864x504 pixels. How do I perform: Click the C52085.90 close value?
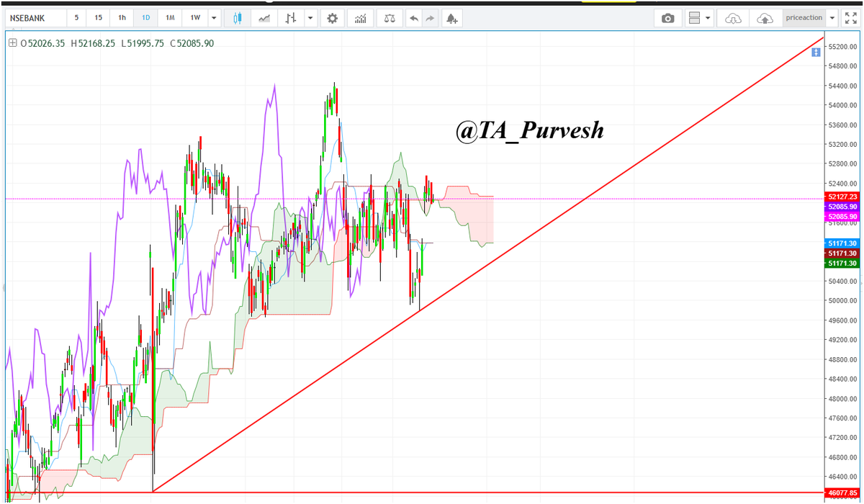(x=192, y=43)
